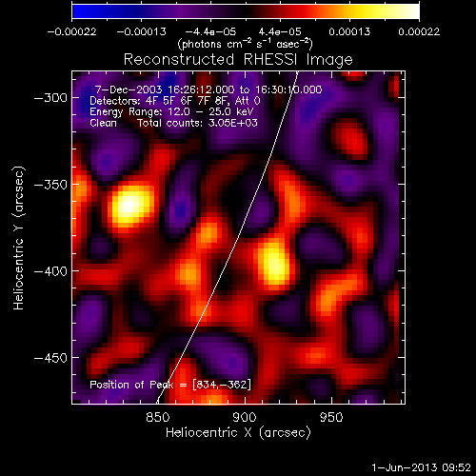Click the 900 tick label on X axis
This screenshot has width=476, height=476.
(x=245, y=417)
